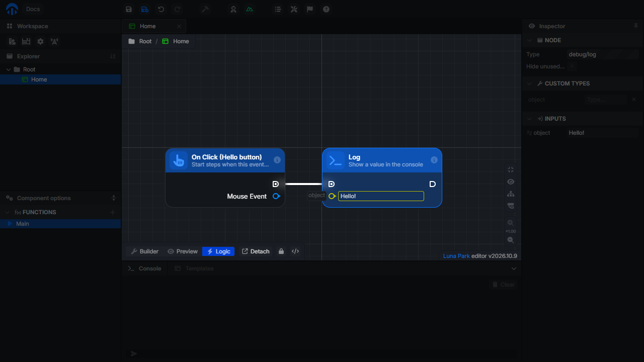This screenshot has height=362, width=644.
Task: Collapse the CUSTOM TYPES section
Action: pyautogui.click(x=529, y=83)
